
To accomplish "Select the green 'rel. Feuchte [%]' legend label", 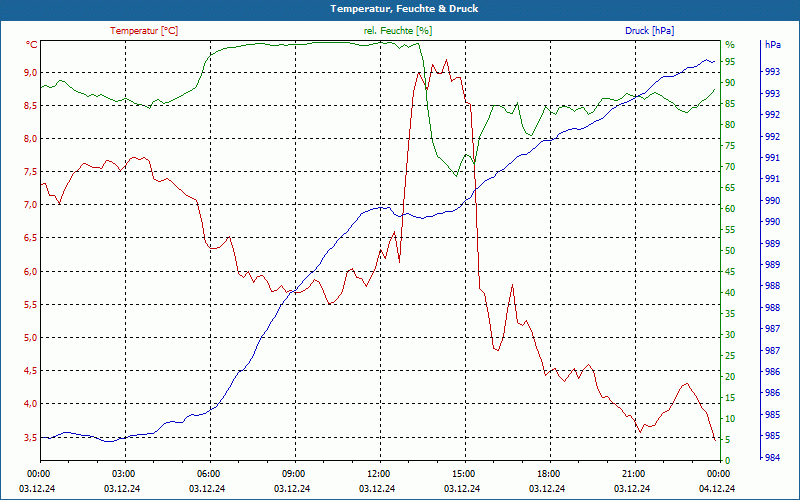I will coord(397,31).
